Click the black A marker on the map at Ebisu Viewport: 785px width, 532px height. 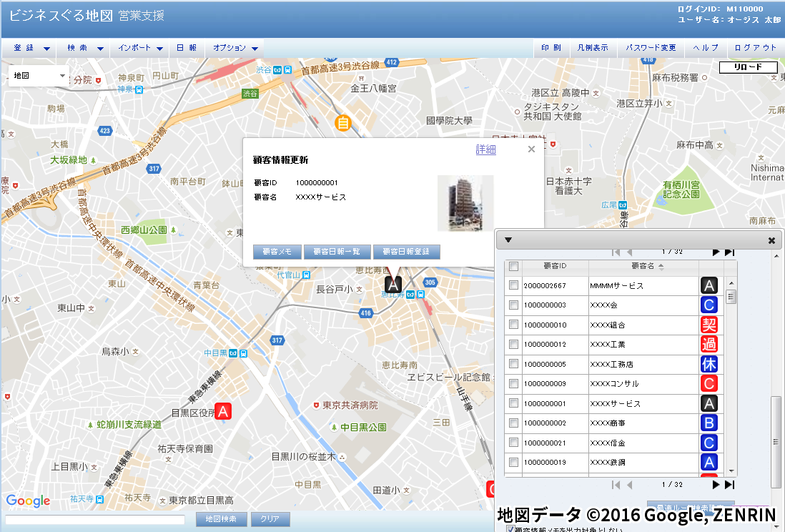[393, 285]
